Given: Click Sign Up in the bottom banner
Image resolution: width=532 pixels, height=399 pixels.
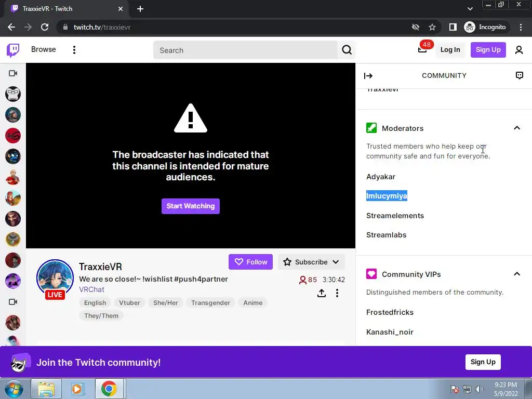Looking at the screenshot, I should [x=483, y=362].
